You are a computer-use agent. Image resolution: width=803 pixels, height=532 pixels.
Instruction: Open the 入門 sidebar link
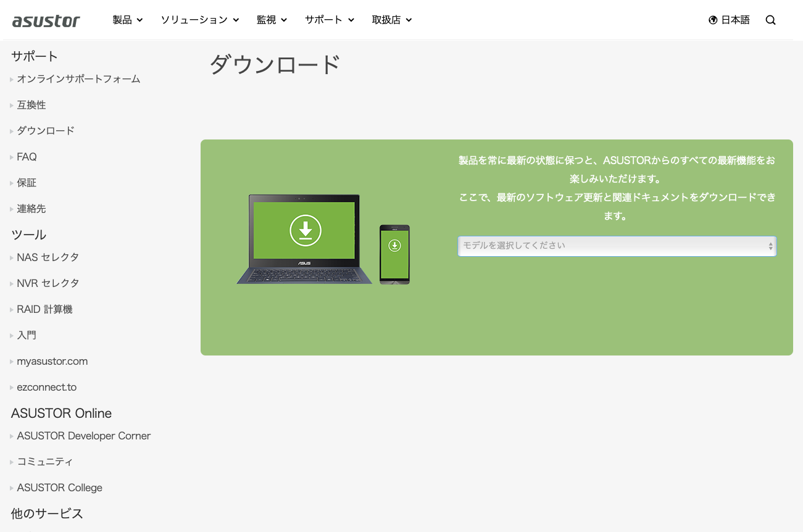coord(27,335)
